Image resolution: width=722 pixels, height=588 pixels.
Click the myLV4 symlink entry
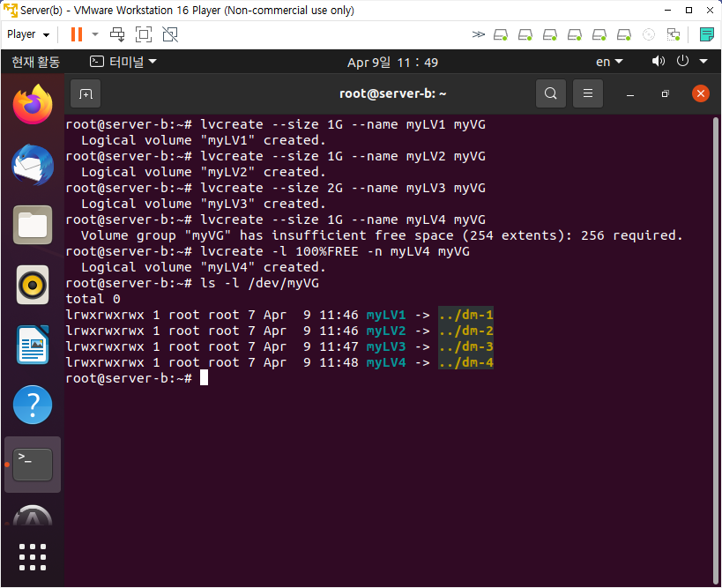(x=386, y=362)
